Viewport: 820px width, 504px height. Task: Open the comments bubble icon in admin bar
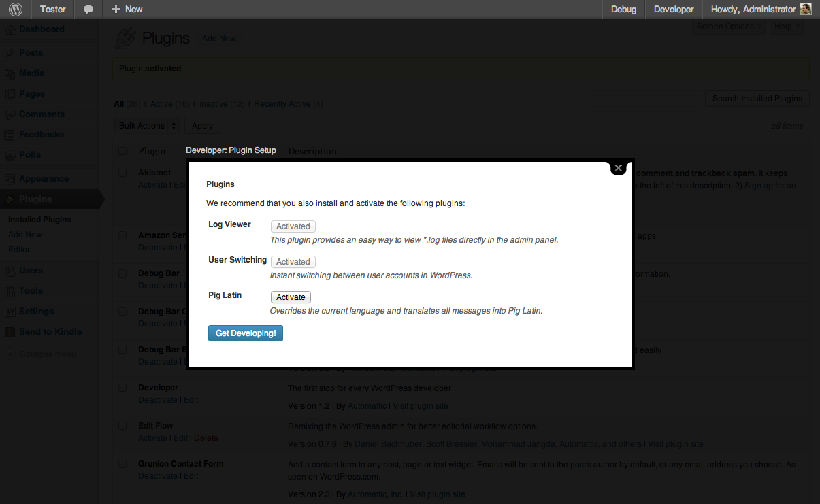coord(88,10)
